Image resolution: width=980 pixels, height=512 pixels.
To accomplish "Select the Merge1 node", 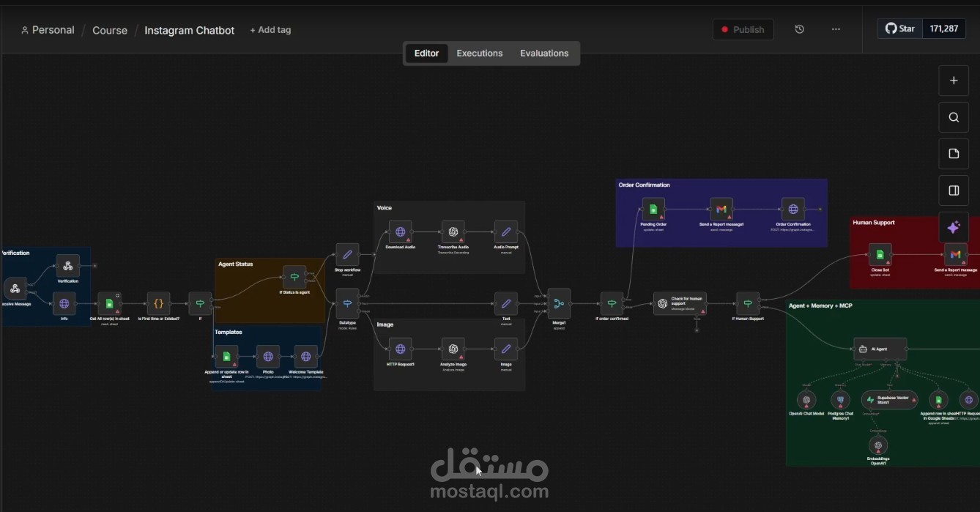I will (x=559, y=303).
